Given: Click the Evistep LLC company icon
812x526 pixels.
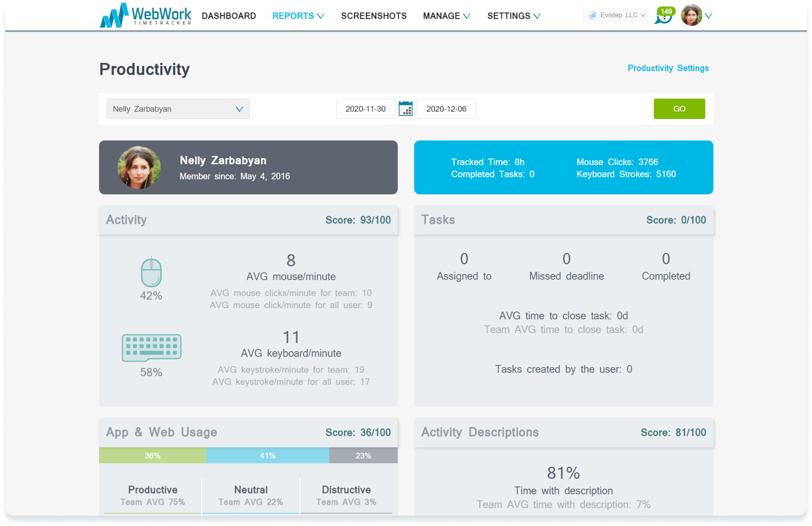Looking at the screenshot, I should 592,15.
